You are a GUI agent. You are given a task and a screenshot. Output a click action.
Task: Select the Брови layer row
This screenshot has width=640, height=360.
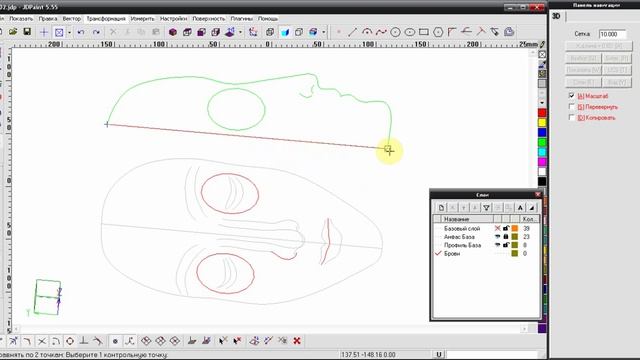point(487,253)
